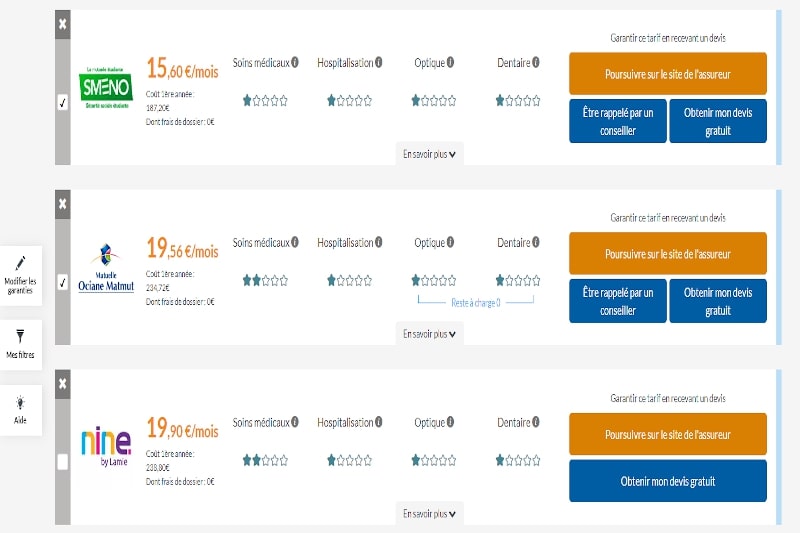Click Poursuivre sur le site for SMENO
The image size is (800, 533).
point(667,74)
